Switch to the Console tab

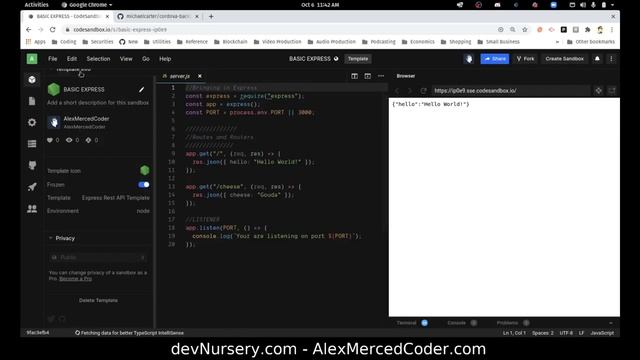[x=461, y=323]
